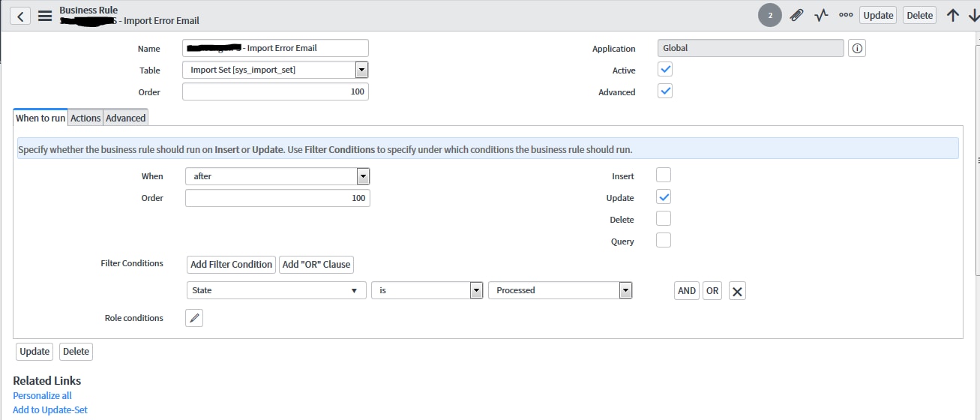The image size is (980, 420).
Task: Click Update button in the header
Action: [878, 15]
